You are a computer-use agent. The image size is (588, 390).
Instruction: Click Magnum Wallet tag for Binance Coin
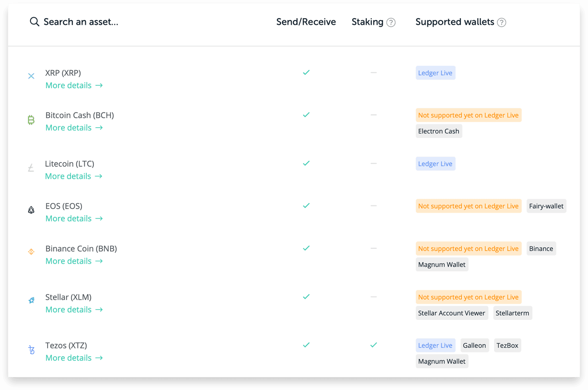(x=442, y=265)
